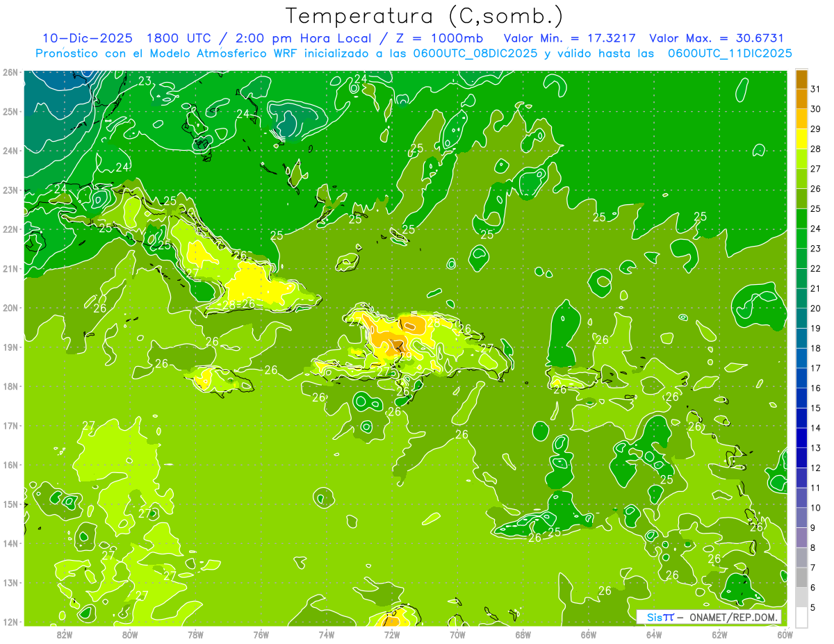Click the '31' label on the color legend

815,89
